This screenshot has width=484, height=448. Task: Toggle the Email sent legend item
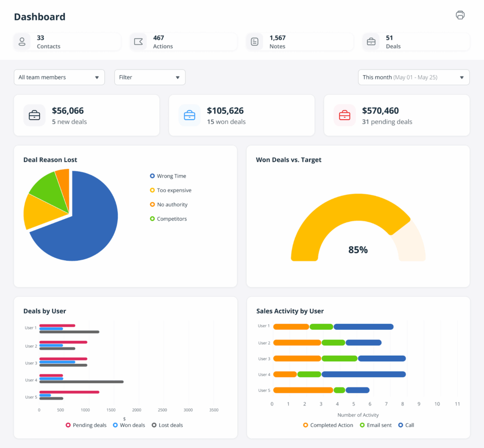(375, 425)
